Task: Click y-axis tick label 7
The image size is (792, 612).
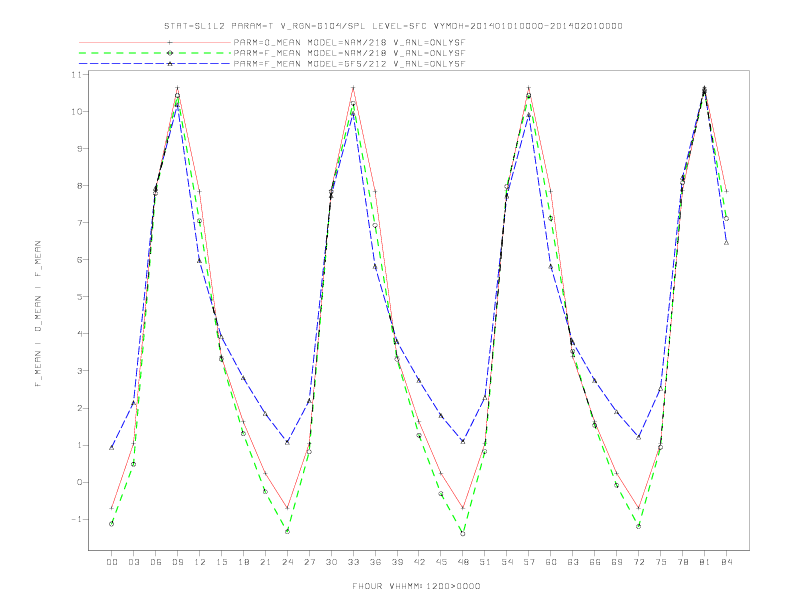Action: coord(80,223)
